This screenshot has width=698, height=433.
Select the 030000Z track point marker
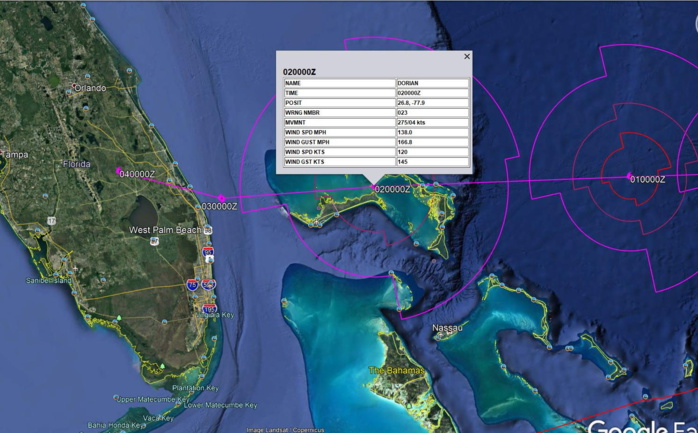pos(222,198)
